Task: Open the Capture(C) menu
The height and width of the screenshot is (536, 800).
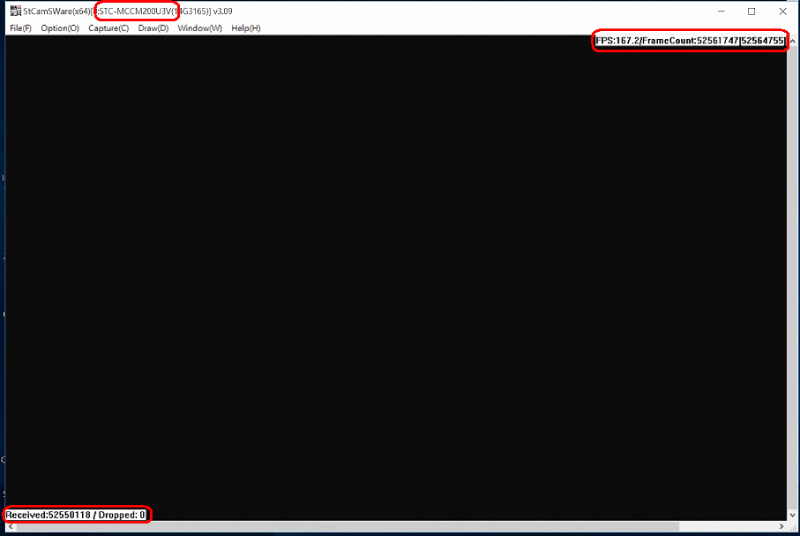Action: [x=108, y=28]
